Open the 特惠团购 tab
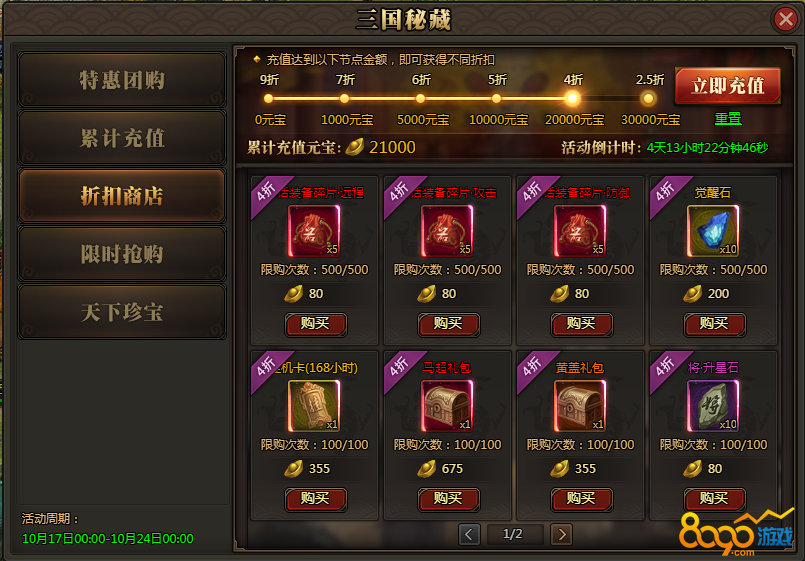805x561 pixels. click(122, 80)
